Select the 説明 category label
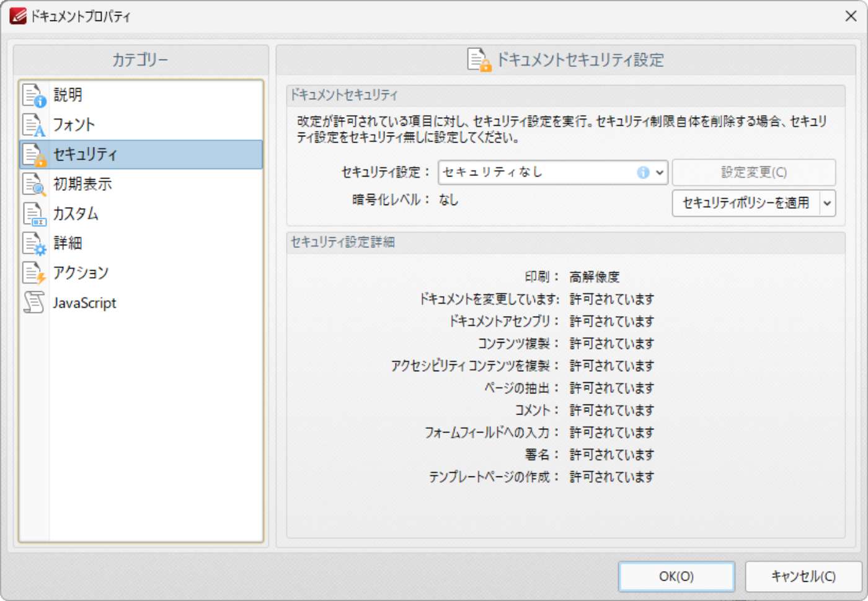This screenshot has height=601, width=868. click(x=68, y=95)
